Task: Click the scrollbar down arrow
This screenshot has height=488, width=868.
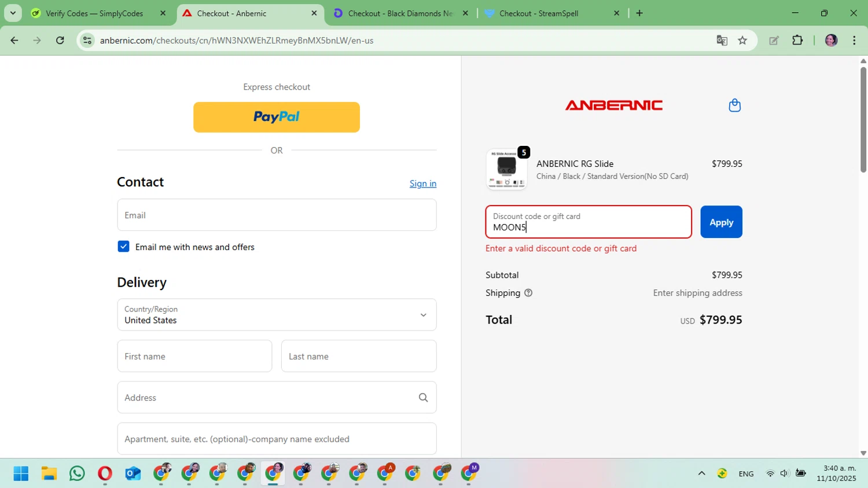Action: 863,453
